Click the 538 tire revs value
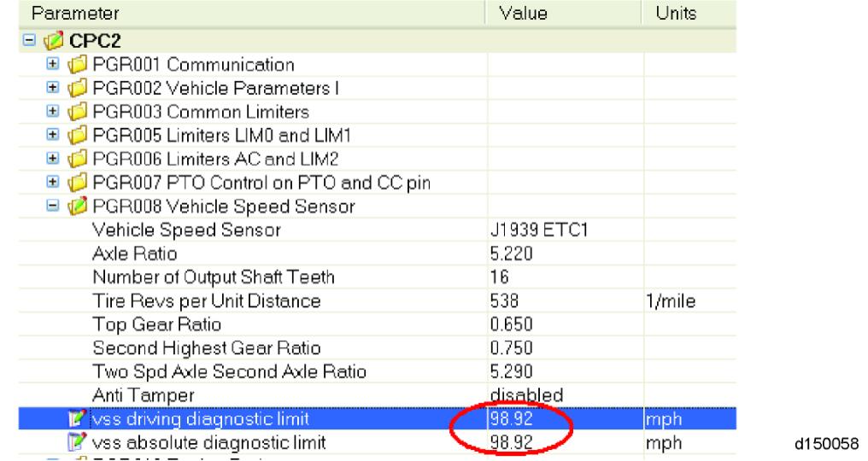Viewport: 868px width, 461px height. click(x=504, y=301)
